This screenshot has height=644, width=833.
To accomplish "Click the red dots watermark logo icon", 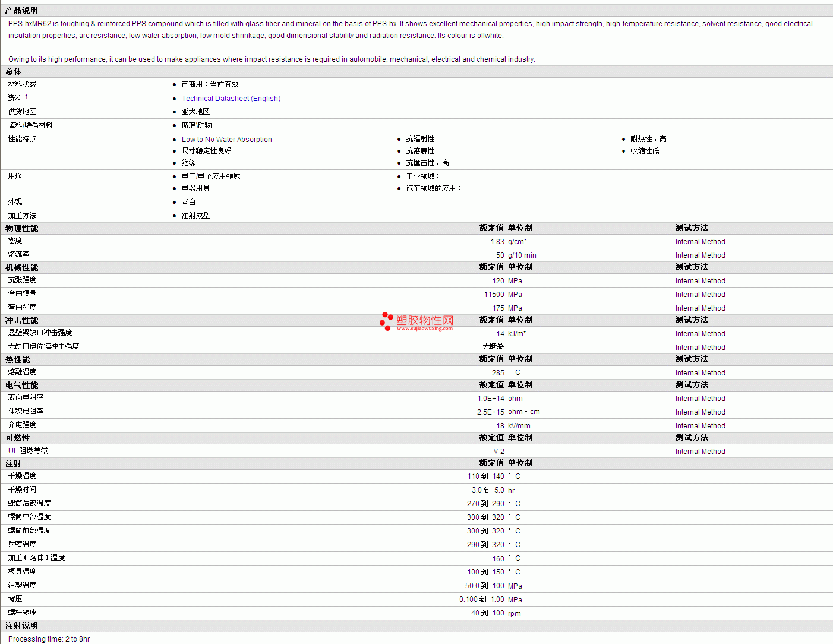I will (x=386, y=321).
